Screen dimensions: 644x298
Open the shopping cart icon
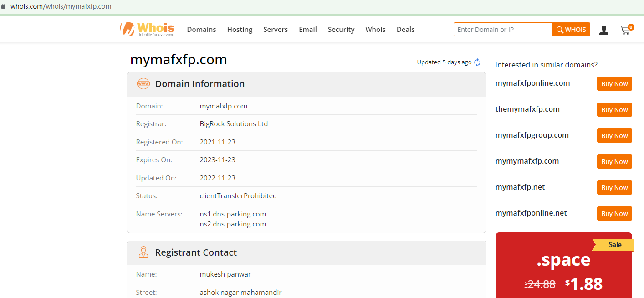(x=626, y=30)
